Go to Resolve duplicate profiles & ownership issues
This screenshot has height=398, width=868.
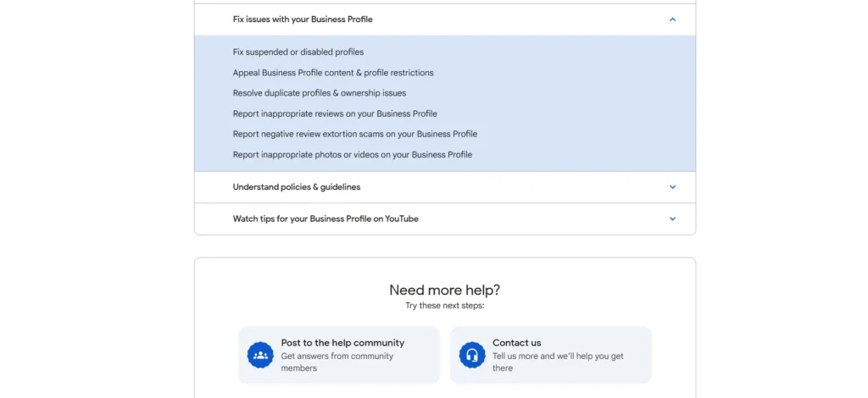[319, 93]
